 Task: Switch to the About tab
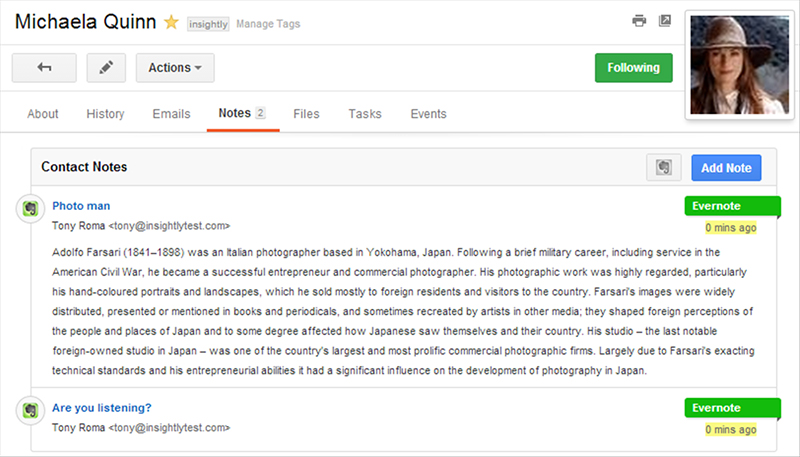pyautogui.click(x=43, y=114)
